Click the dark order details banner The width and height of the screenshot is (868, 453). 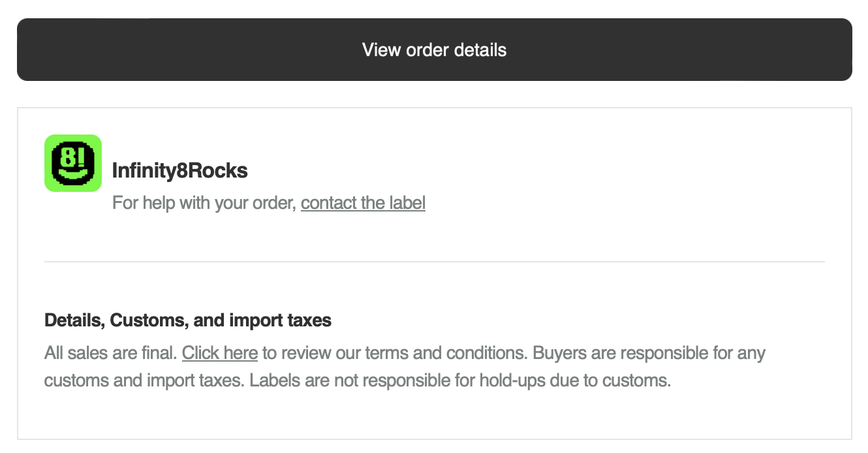434,50
